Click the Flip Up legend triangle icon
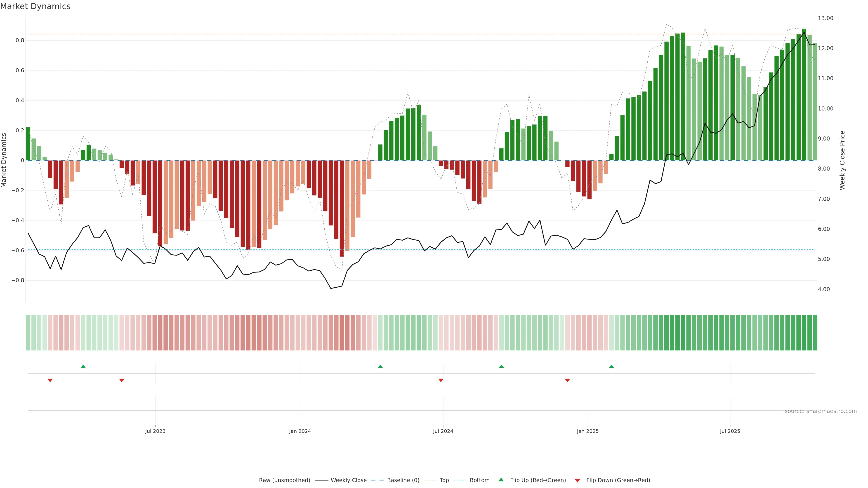 point(501,480)
